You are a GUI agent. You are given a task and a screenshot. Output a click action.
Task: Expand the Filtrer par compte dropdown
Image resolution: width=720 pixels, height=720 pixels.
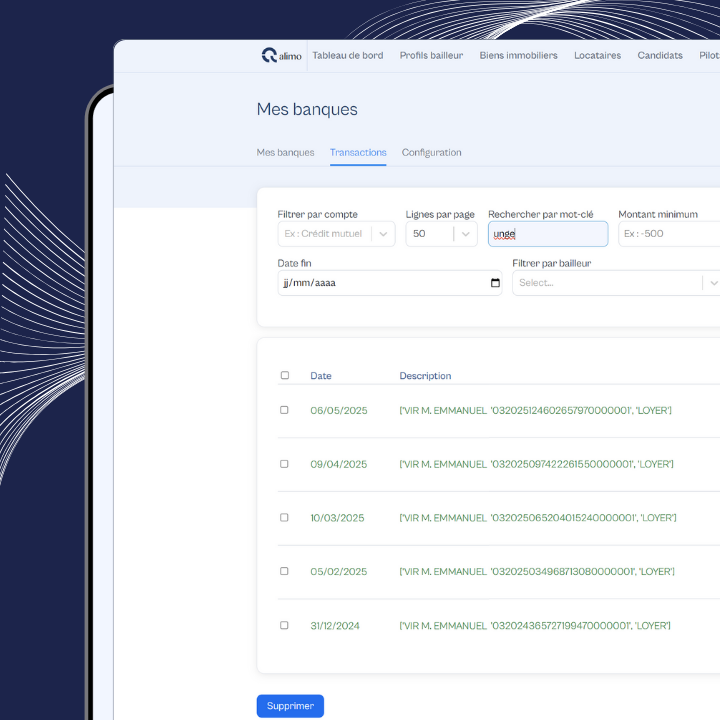coord(384,234)
